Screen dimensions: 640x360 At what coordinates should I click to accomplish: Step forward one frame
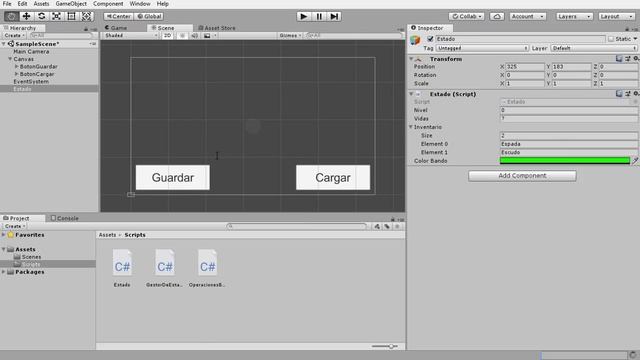pyautogui.click(x=334, y=16)
